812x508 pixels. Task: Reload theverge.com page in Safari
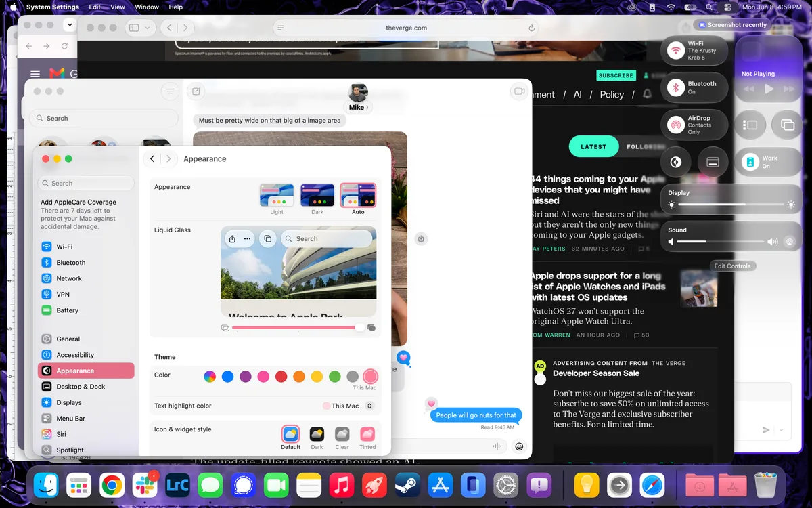click(x=532, y=28)
